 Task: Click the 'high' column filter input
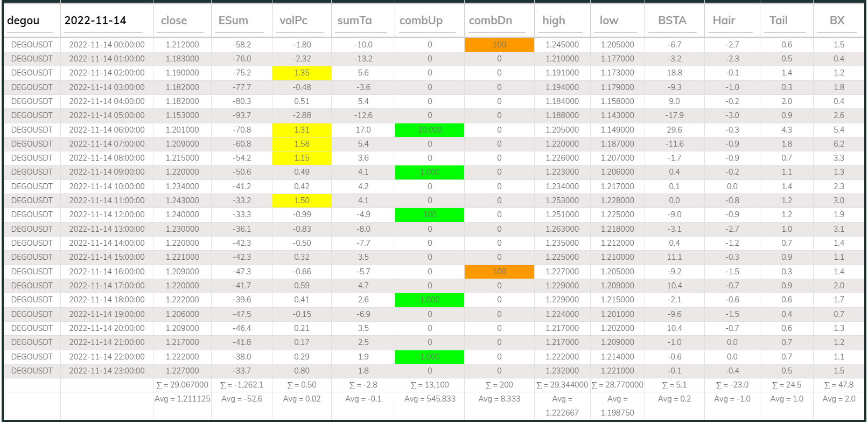coord(562,21)
